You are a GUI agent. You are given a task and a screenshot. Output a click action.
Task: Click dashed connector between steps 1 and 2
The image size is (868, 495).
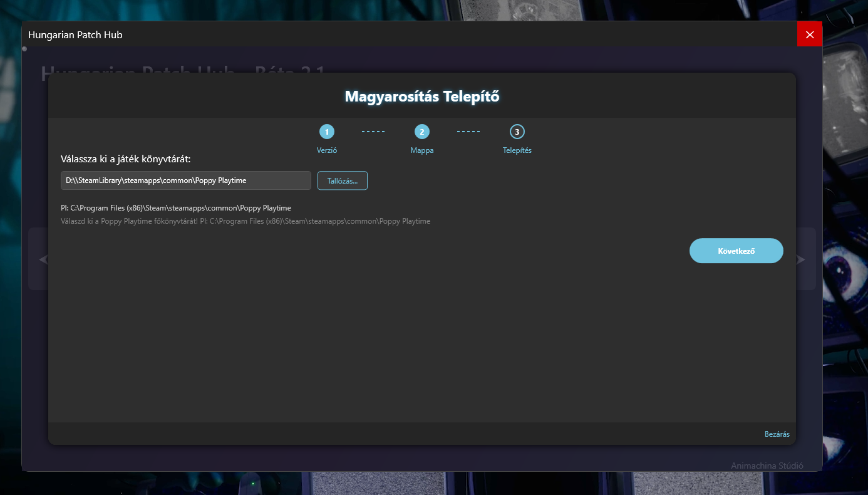tap(374, 132)
